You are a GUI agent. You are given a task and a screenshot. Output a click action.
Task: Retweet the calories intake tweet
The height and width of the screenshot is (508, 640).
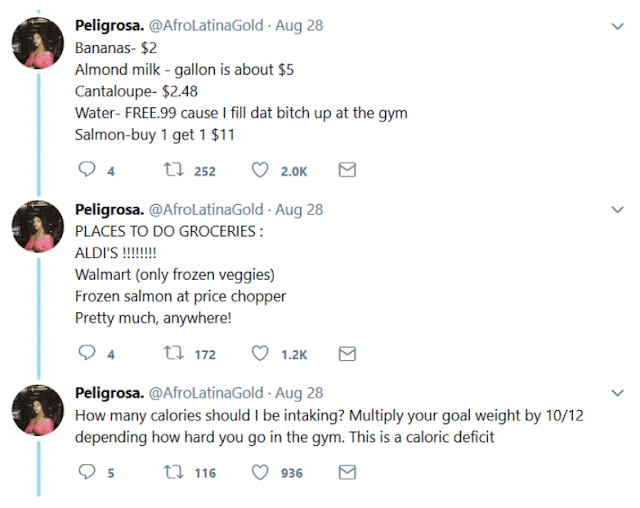171,472
